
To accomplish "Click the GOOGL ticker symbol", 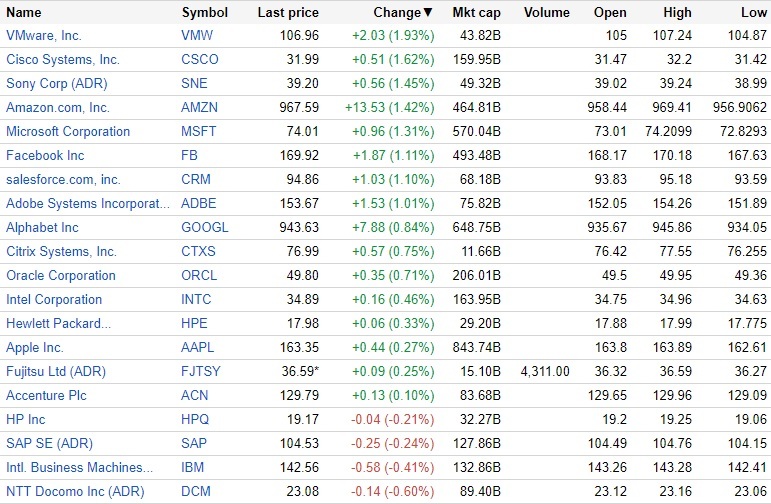I will pyautogui.click(x=204, y=228).
